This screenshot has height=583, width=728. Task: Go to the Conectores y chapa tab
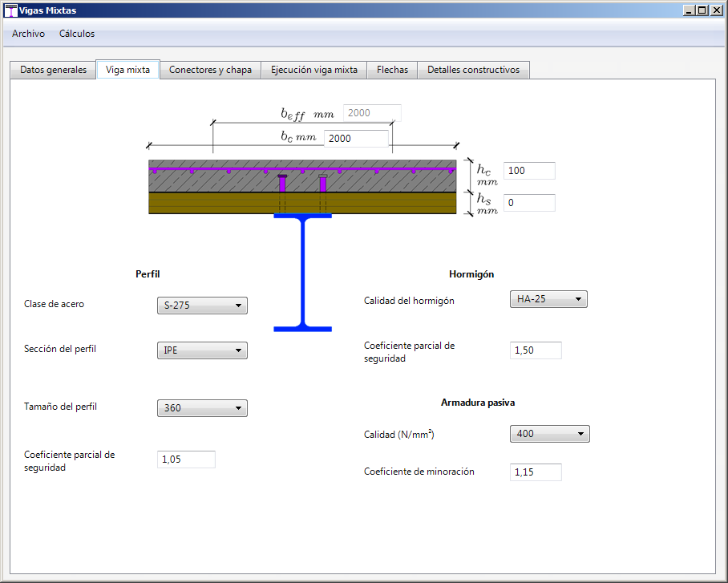[210, 70]
